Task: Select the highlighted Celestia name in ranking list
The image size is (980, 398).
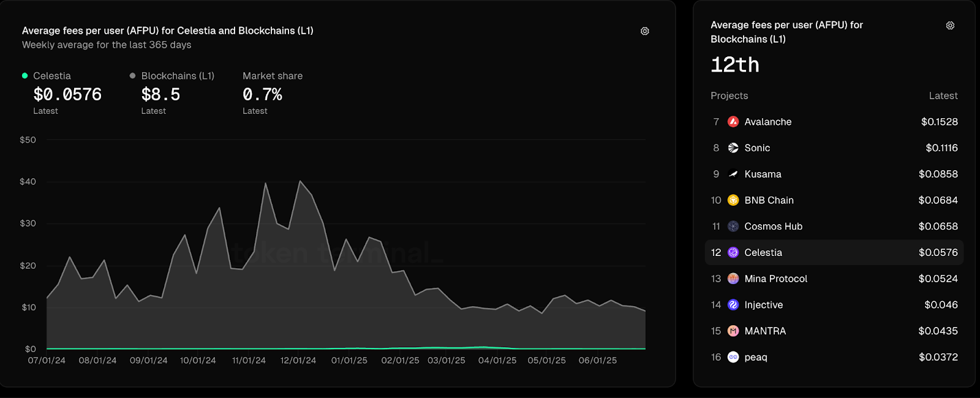Action: point(763,252)
